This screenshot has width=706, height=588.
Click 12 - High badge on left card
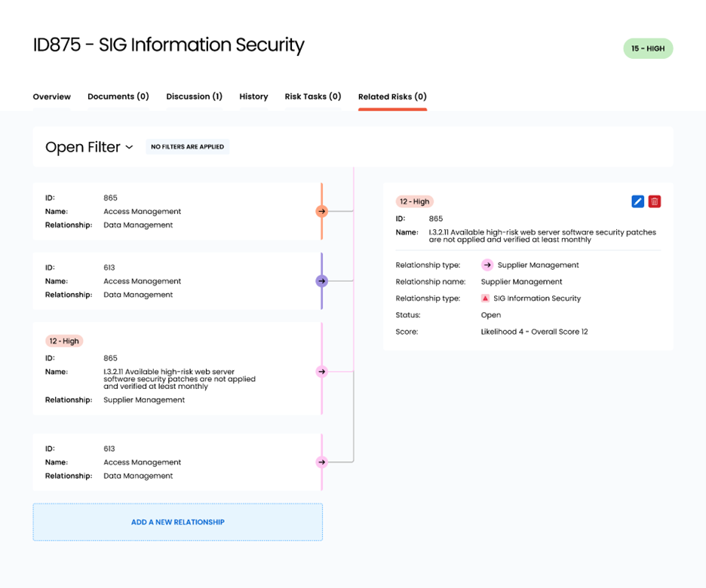64,341
